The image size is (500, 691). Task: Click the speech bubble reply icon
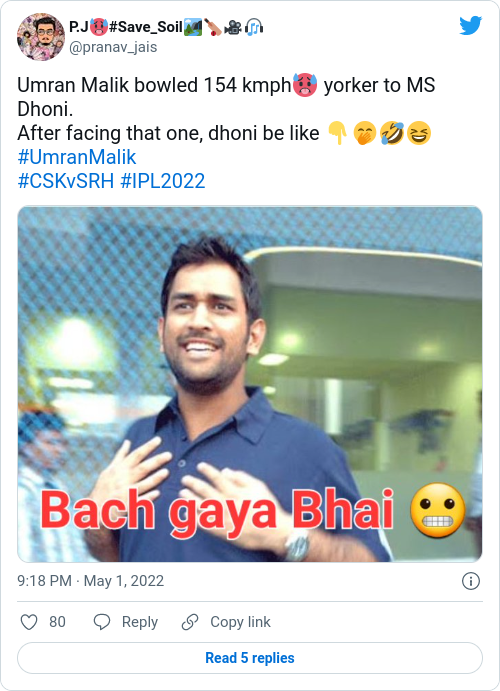(x=102, y=622)
